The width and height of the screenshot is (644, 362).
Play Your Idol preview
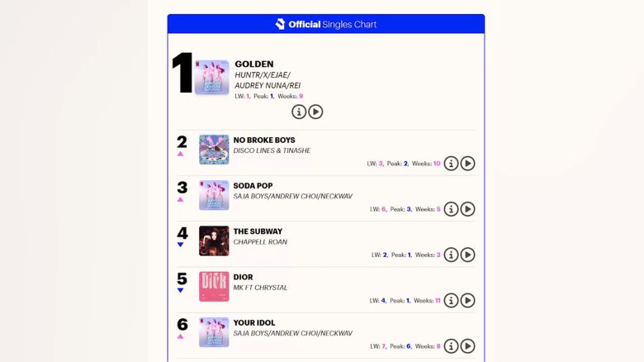467,346
